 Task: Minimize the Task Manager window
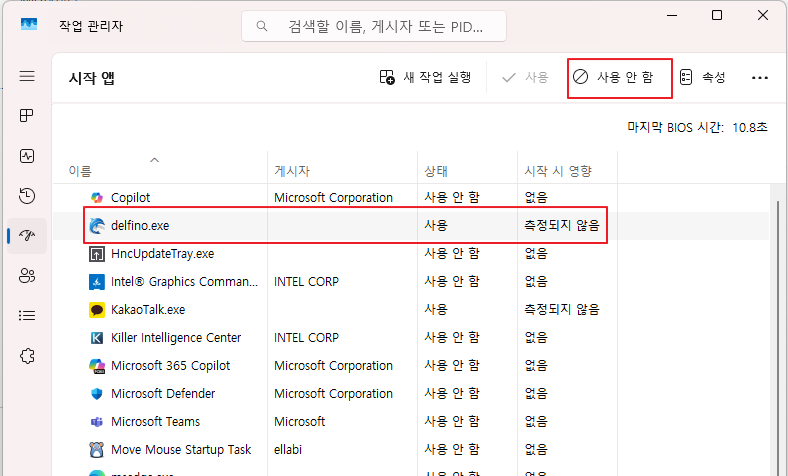click(x=672, y=16)
